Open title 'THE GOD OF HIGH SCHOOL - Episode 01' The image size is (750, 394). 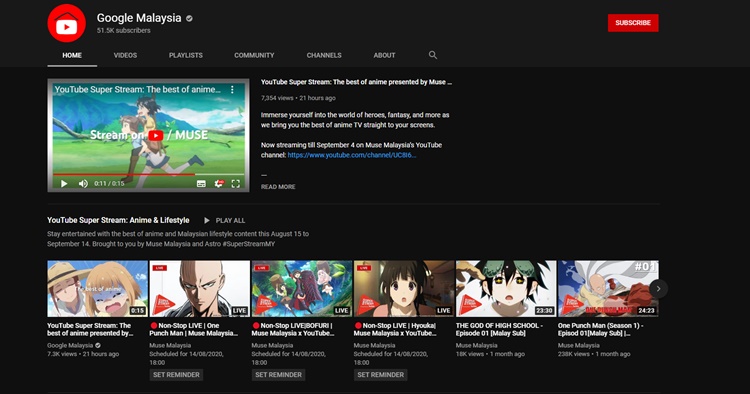499,329
